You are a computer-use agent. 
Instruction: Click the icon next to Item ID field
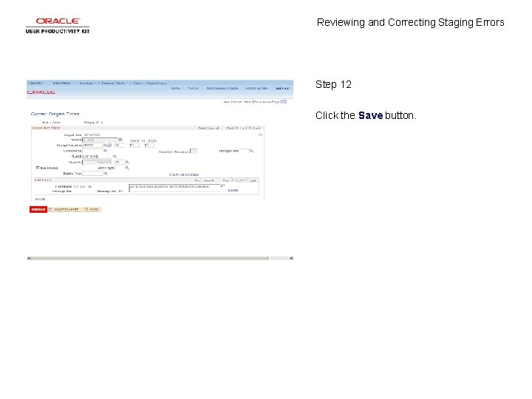coord(120,140)
